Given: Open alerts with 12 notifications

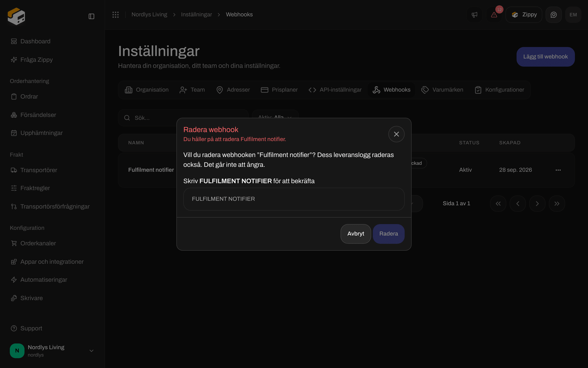Looking at the screenshot, I should point(494,15).
